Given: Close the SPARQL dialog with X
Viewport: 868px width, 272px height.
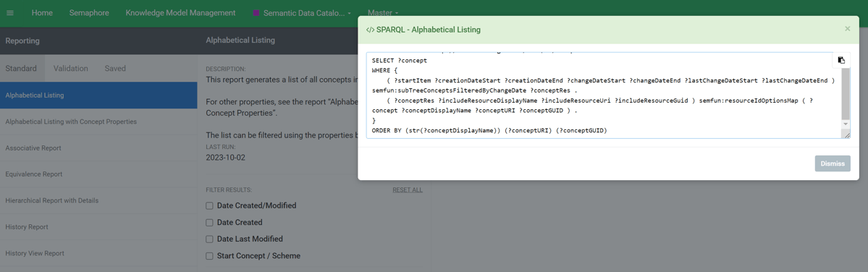Looking at the screenshot, I should point(847,29).
